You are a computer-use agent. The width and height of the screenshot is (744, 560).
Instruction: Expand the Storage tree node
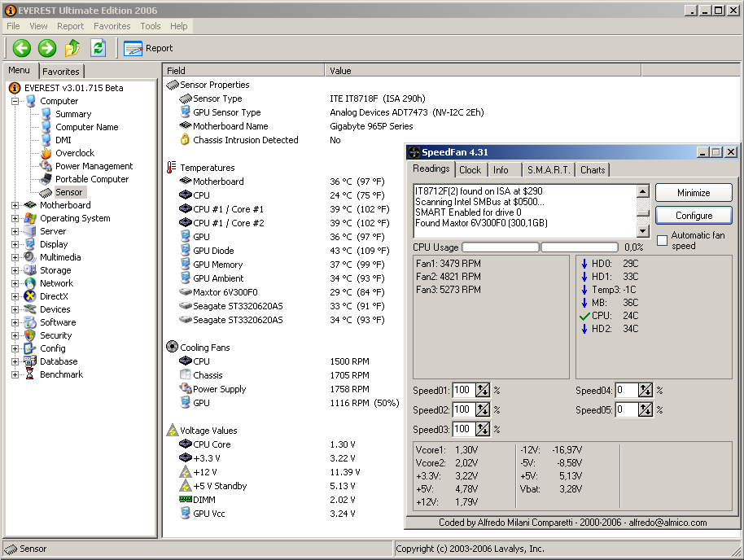[15, 270]
